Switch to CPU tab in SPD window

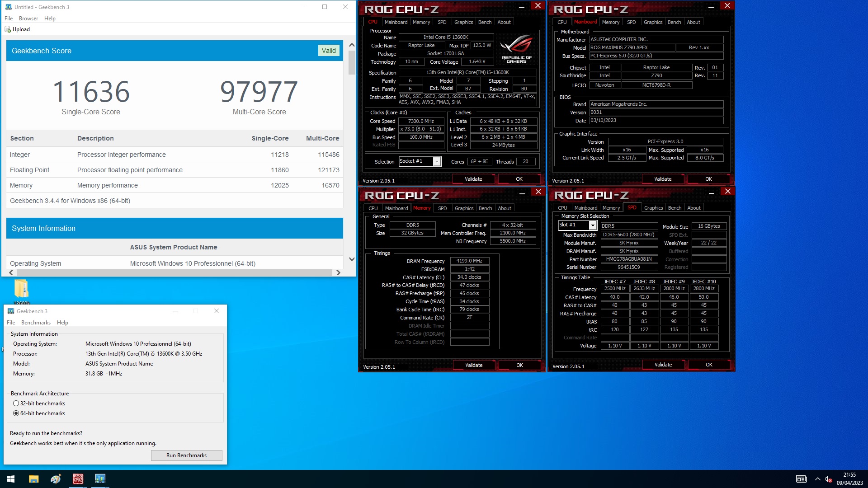pyautogui.click(x=562, y=208)
